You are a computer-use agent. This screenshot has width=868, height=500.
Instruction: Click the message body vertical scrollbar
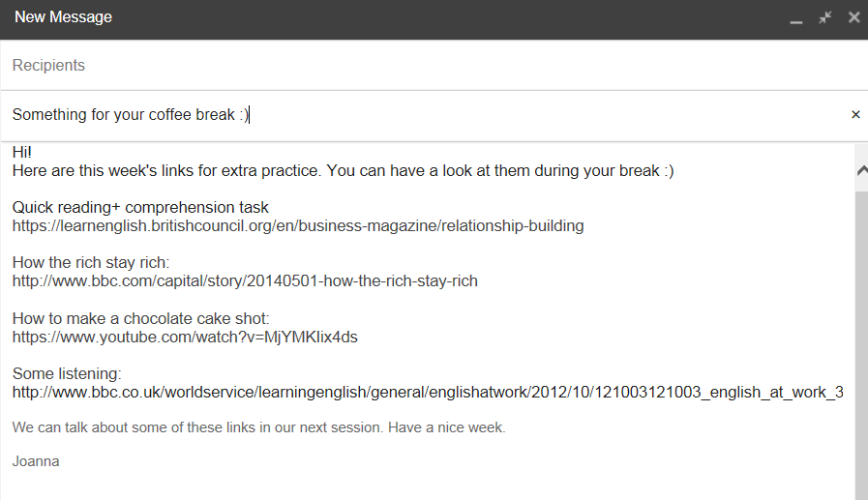click(x=860, y=338)
